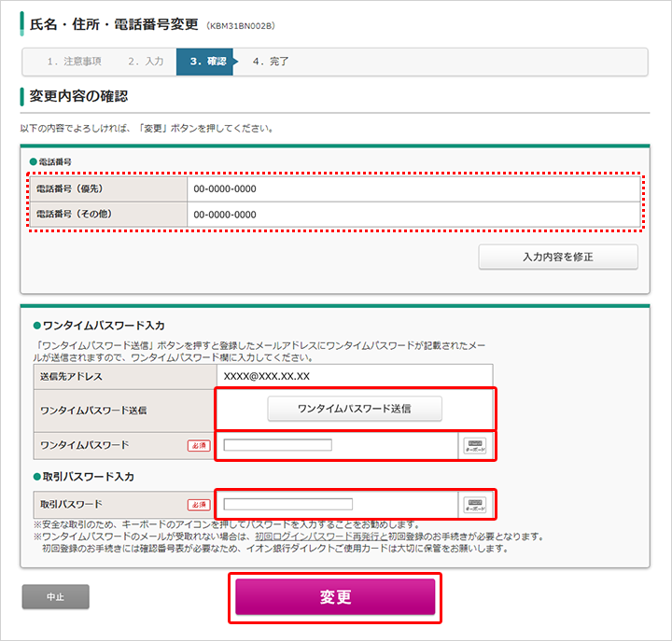Focus the ワンタイムパスワード input field
This screenshot has height=641, width=672.
pos(278,445)
